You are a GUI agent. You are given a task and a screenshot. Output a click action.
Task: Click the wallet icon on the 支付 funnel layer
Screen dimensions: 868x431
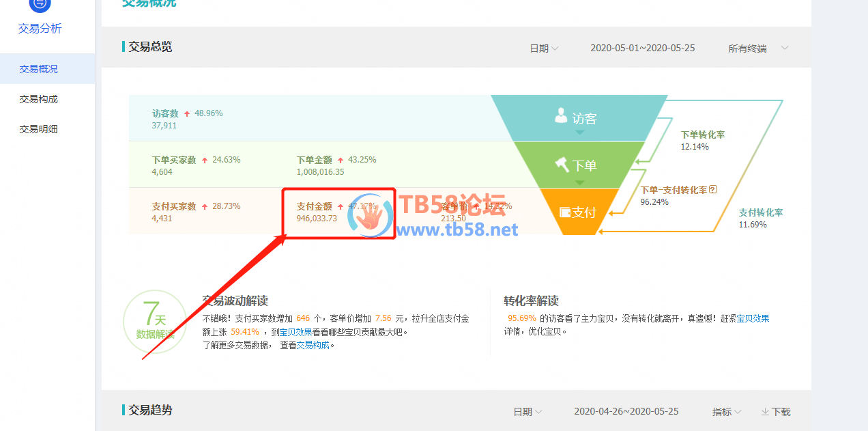pos(564,212)
